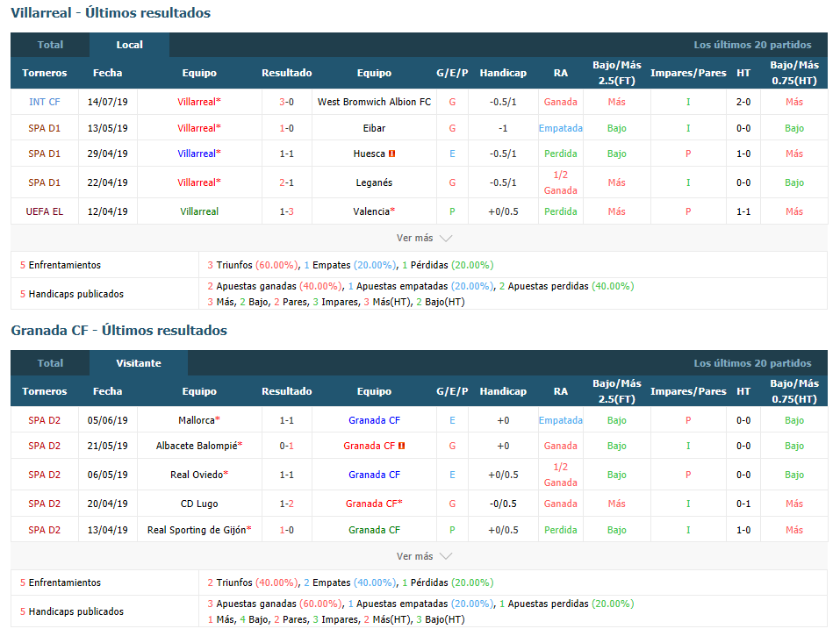Image resolution: width=840 pixels, height=629 pixels.
Task: Click 1/2 Ganada in Leganés row
Action: [560, 182]
